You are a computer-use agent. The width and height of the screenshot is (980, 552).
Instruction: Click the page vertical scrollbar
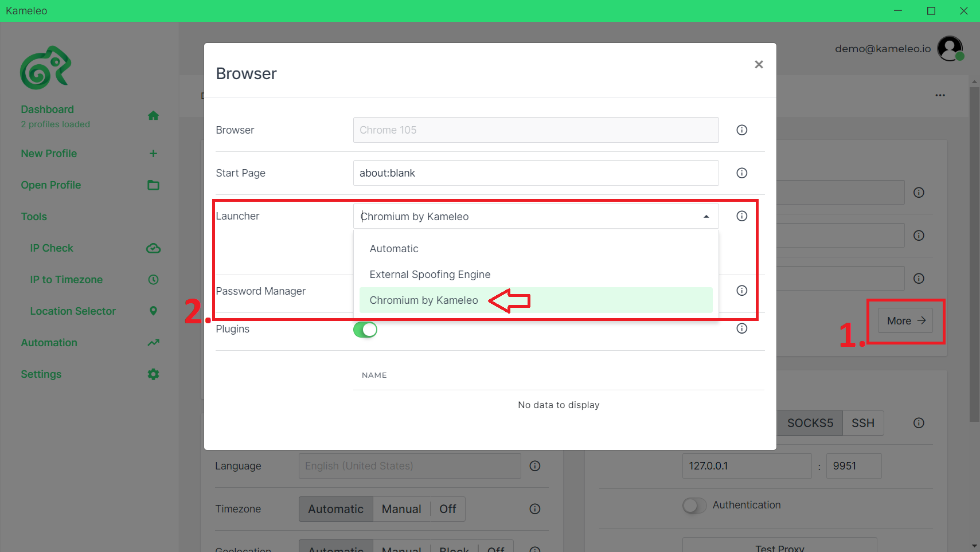click(x=974, y=255)
